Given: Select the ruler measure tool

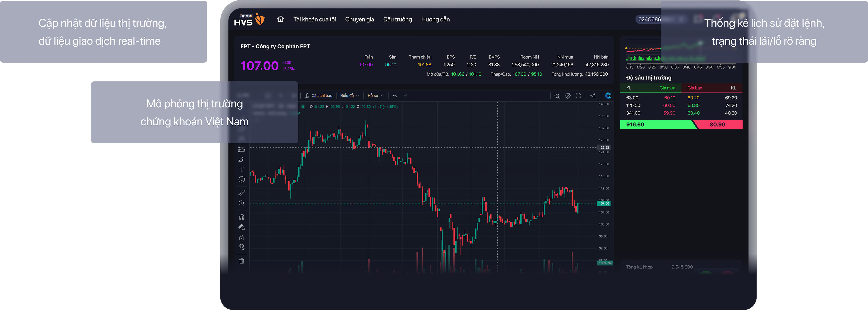Looking at the screenshot, I should click(x=242, y=193).
